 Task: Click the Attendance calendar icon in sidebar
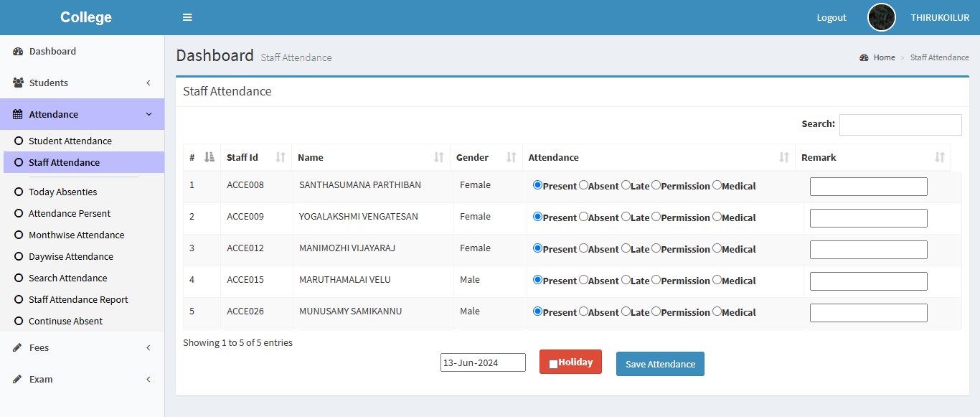click(18, 115)
